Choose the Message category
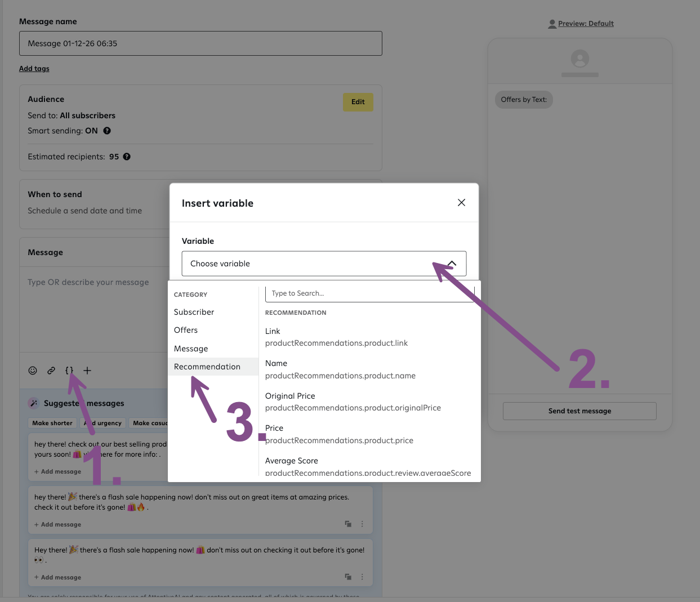The width and height of the screenshot is (700, 602). 191,349
